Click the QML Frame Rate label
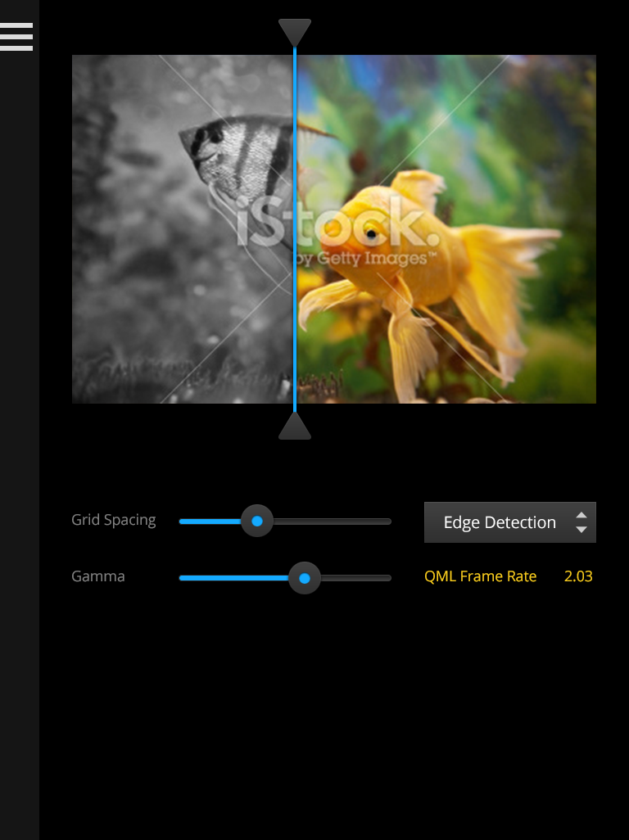Screen dimensions: 629x840 [480, 576]
